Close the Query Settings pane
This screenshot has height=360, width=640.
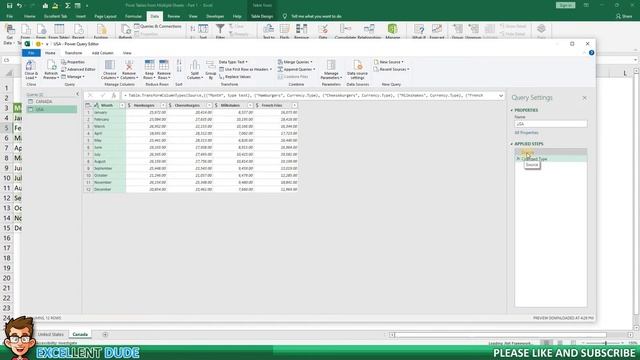click(584, 98)
